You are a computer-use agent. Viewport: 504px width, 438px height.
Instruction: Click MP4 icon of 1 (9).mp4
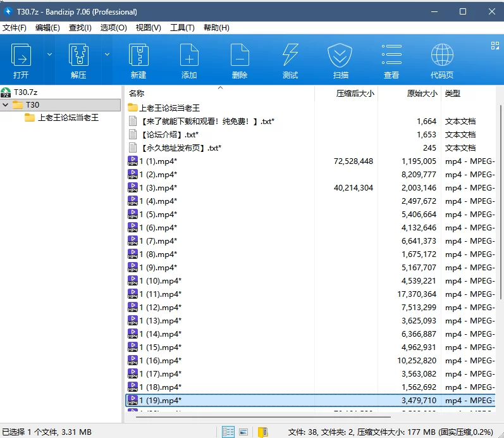click(132, 267)
